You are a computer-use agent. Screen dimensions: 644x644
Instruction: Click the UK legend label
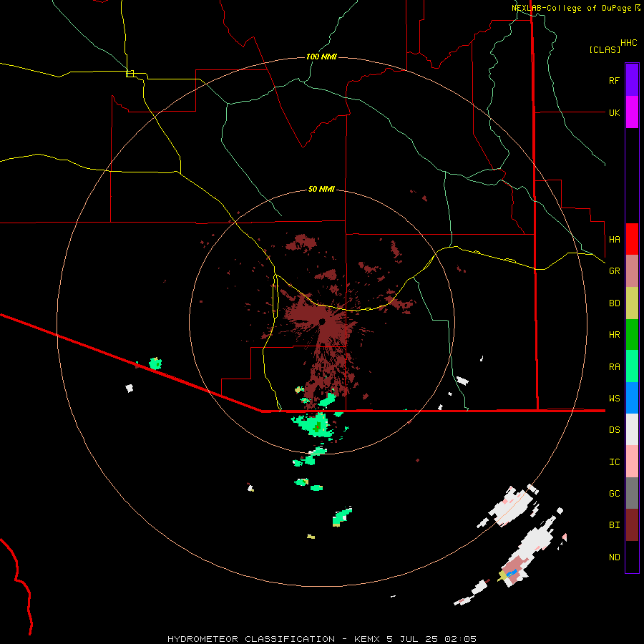click(x=614, y=112)
